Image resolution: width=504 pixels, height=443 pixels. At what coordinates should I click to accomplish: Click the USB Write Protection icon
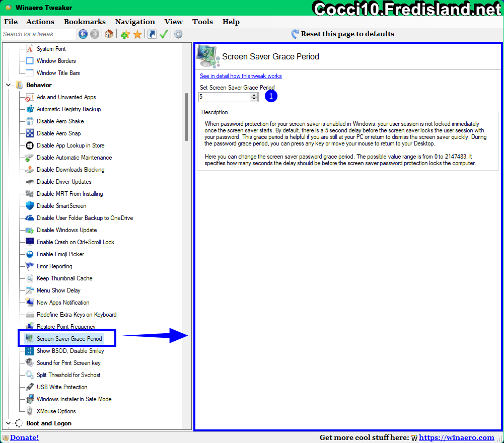point(30,387)
